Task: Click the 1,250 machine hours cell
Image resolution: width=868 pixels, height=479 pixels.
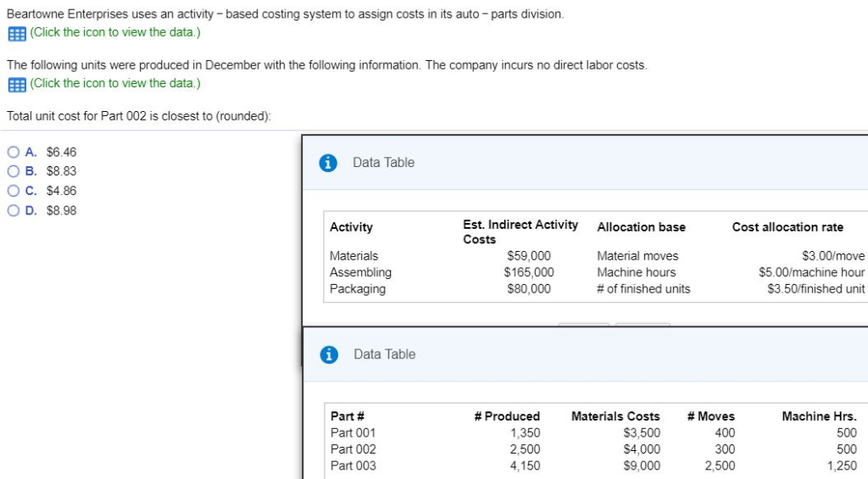Action: pyautogui.click(x=842, y=466)
